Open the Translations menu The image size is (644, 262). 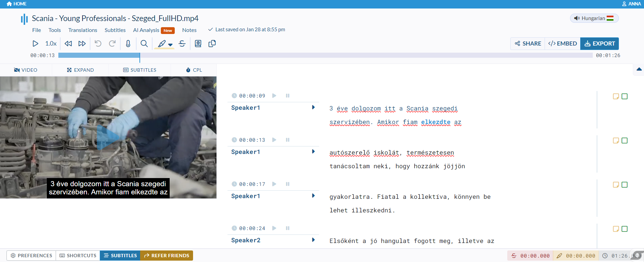tap(82, 30)
